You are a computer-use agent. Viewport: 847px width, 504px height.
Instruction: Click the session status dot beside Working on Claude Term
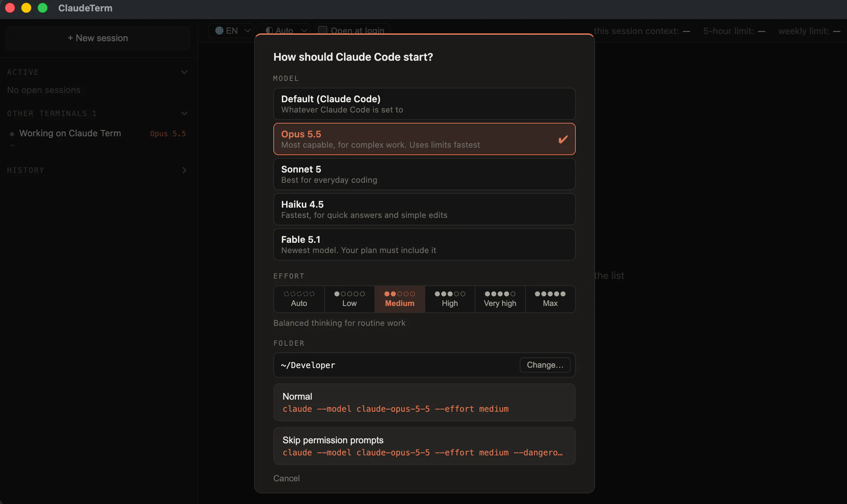click(x=12, y=134)
